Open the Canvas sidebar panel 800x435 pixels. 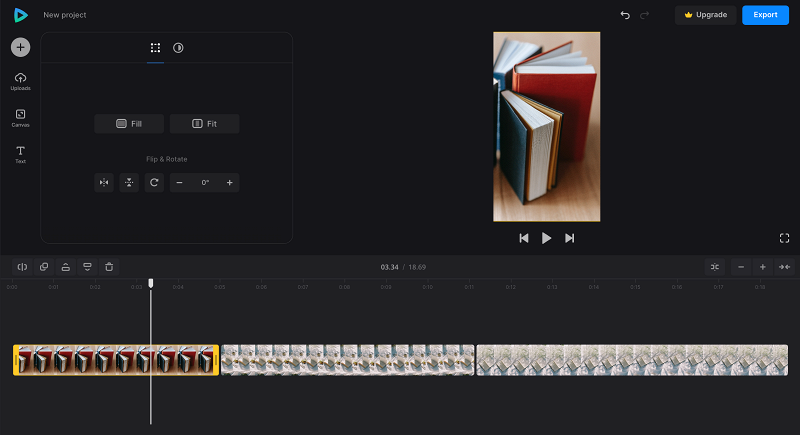click(20, 118)
